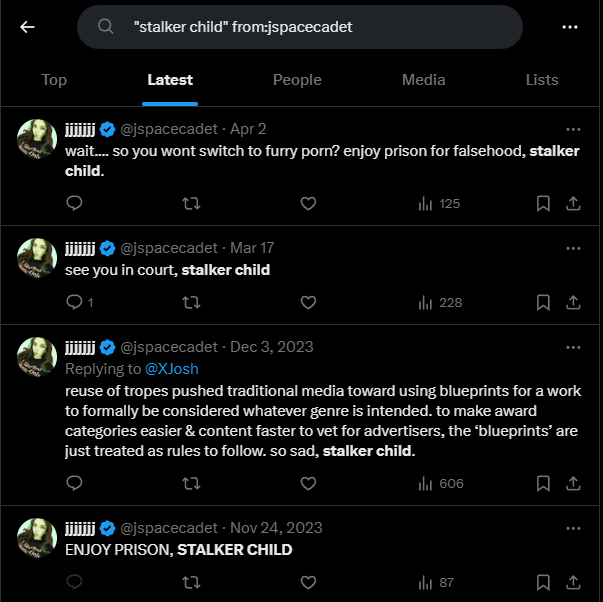Share the Mar 17 tweet

click(x=573, y=302)
